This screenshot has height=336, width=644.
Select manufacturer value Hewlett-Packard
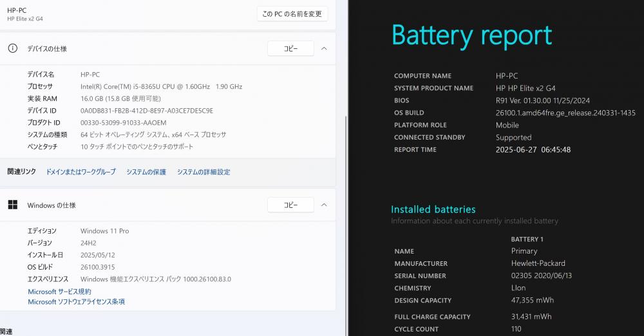pyautogui.click(x=538, y=263)
